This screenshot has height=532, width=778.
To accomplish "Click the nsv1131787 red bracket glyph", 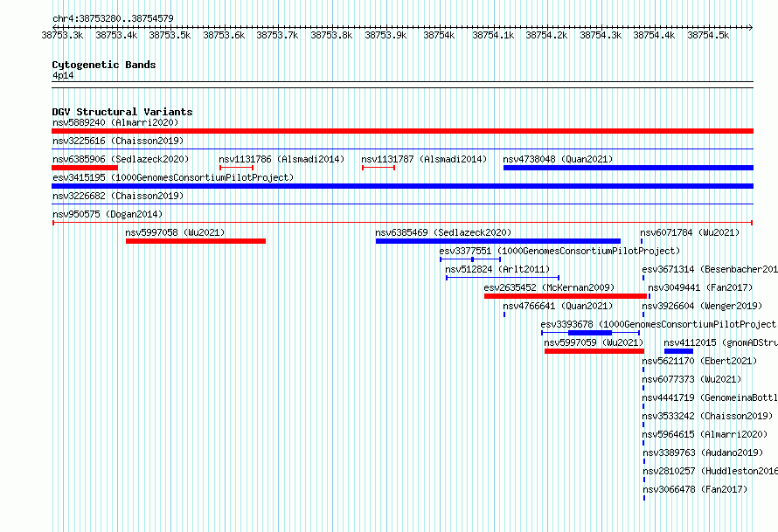I will (379, 168).
